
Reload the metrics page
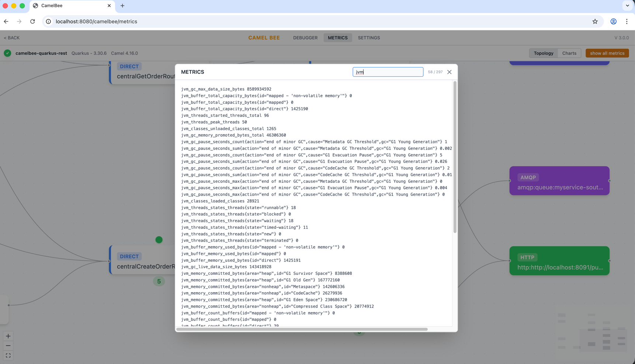32,21
